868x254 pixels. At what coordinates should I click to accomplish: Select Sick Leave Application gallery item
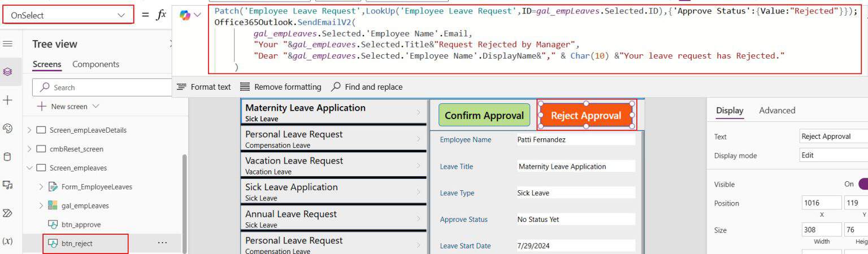point(334,191)
